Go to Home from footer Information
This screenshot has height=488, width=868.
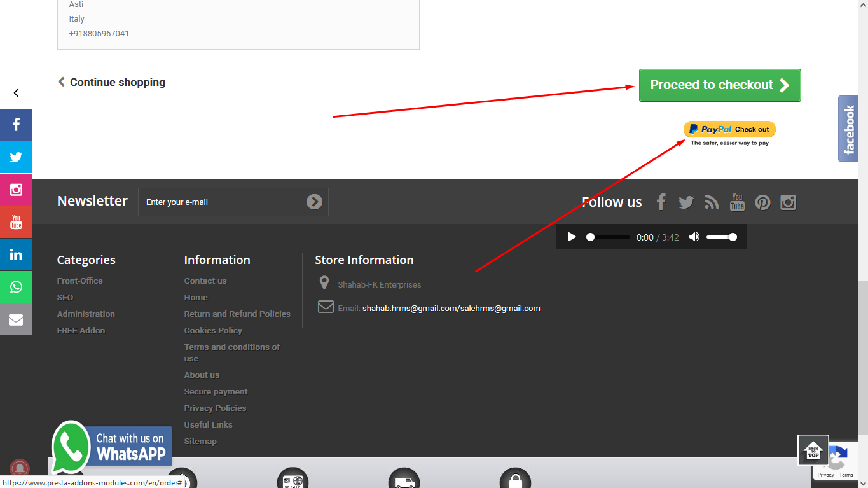tap(196, 297)
